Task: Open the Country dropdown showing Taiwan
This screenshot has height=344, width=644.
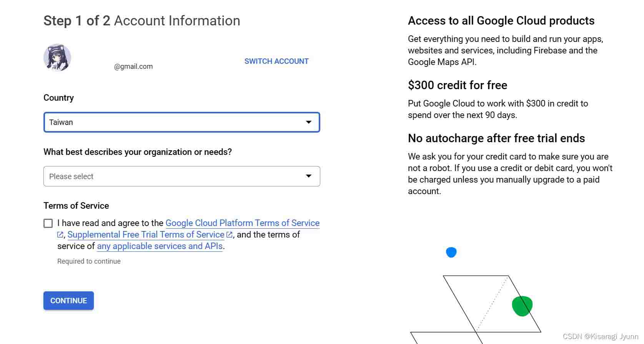Action: click(182, 122)
